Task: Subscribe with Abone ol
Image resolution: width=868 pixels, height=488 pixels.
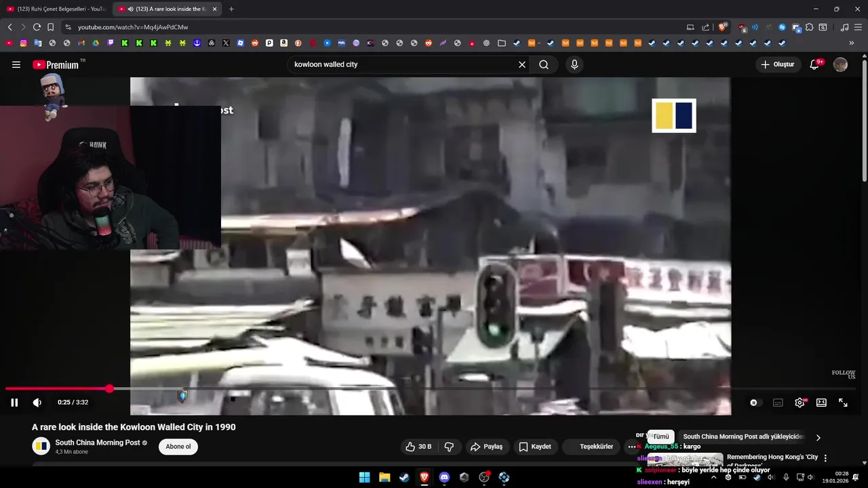Action: (x=178, y=447)
